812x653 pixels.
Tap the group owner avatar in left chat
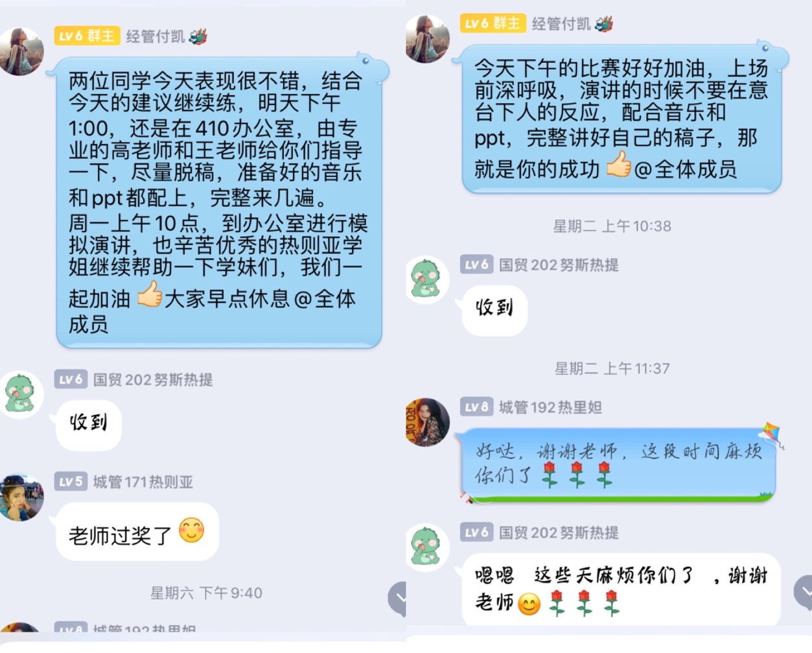(22, 51)
